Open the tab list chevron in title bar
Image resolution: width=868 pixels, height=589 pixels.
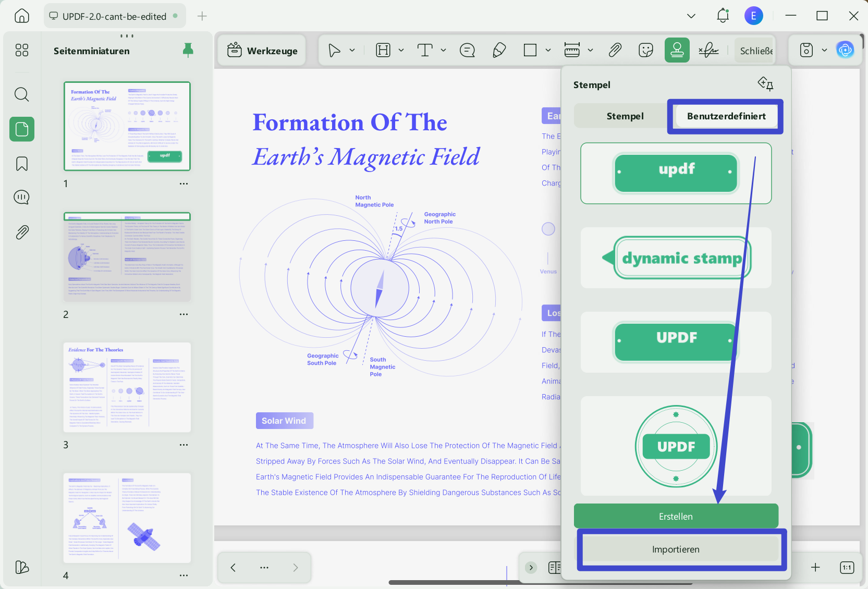coord(691,16)
